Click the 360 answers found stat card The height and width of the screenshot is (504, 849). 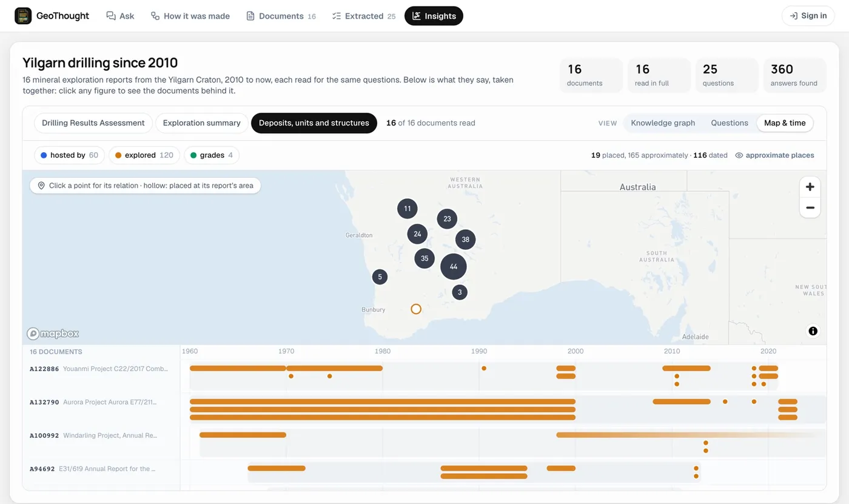click(x=795, y=75)
